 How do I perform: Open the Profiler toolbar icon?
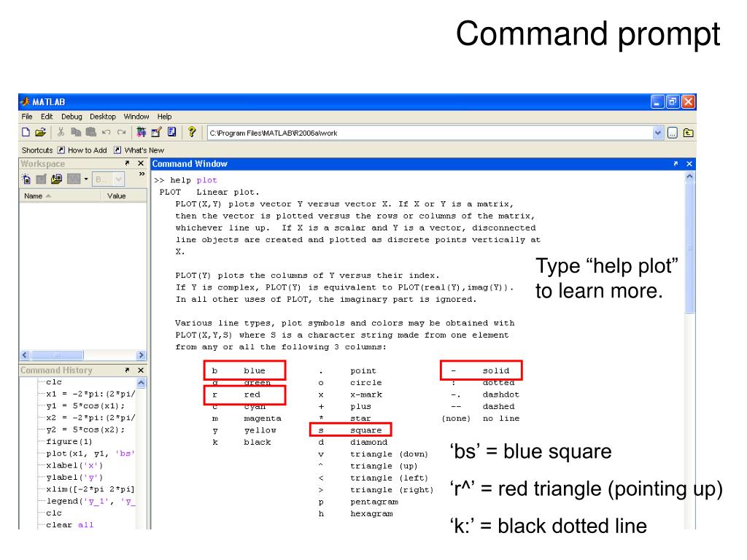pos(172,133)
